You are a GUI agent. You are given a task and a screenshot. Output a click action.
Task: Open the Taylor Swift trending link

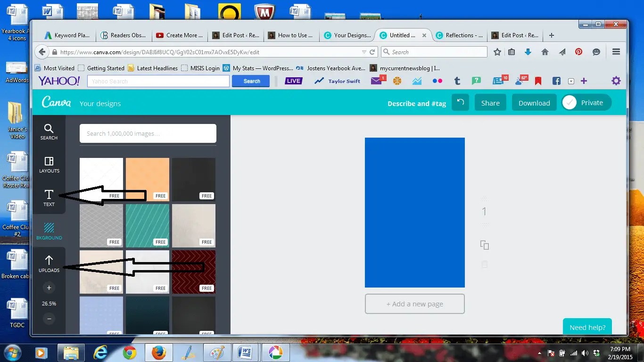339,81
